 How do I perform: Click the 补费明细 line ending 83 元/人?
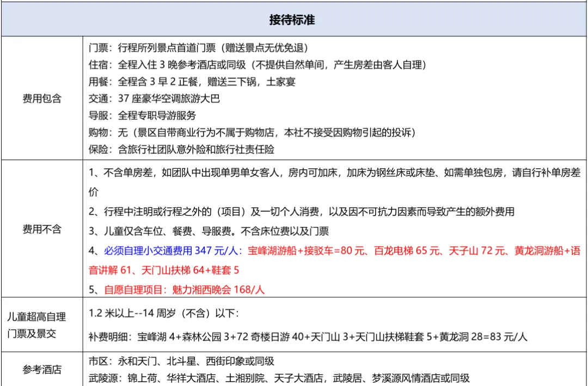point(308,337)
